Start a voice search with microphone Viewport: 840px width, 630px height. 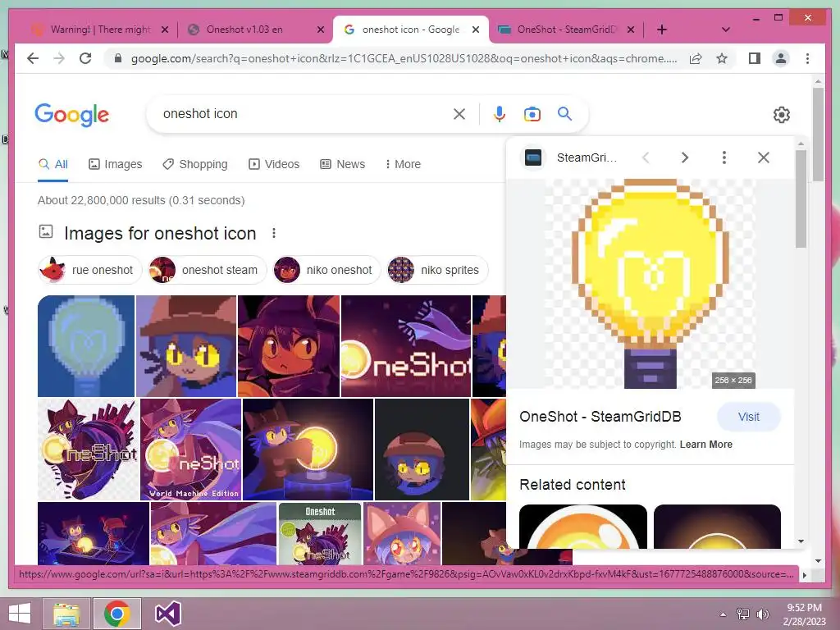(500, 113)
